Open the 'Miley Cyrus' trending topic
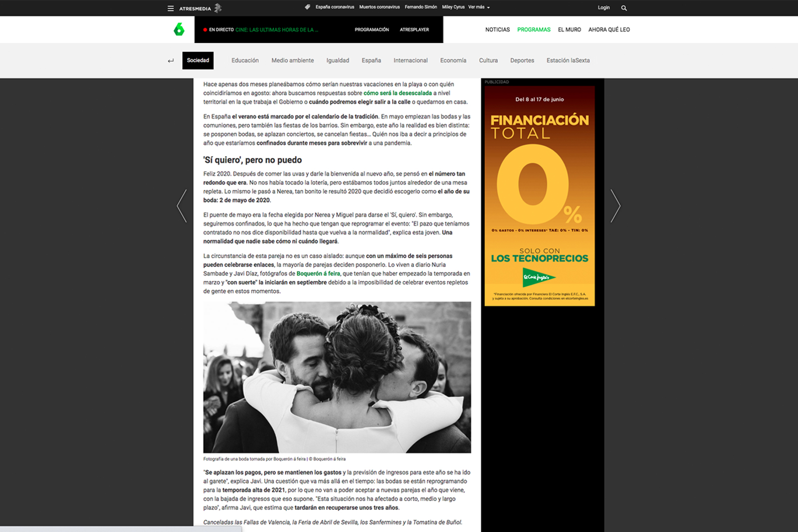This screenshot has width=798, height=532. point(453,7)
